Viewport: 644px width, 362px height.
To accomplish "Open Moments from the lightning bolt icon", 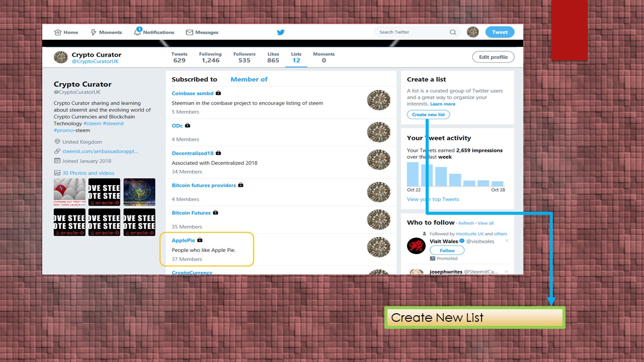I will [94, 32].
